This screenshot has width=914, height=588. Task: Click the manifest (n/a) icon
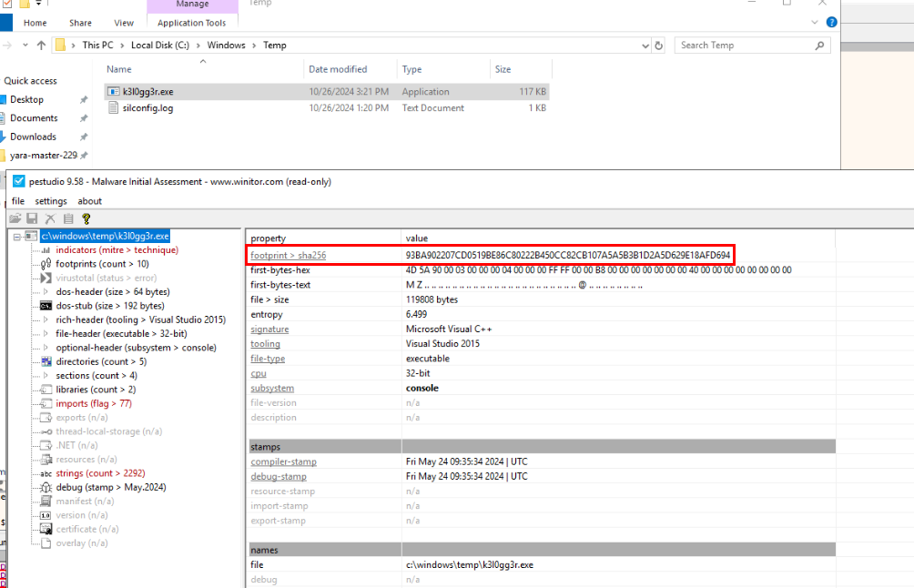coord(46,502)
